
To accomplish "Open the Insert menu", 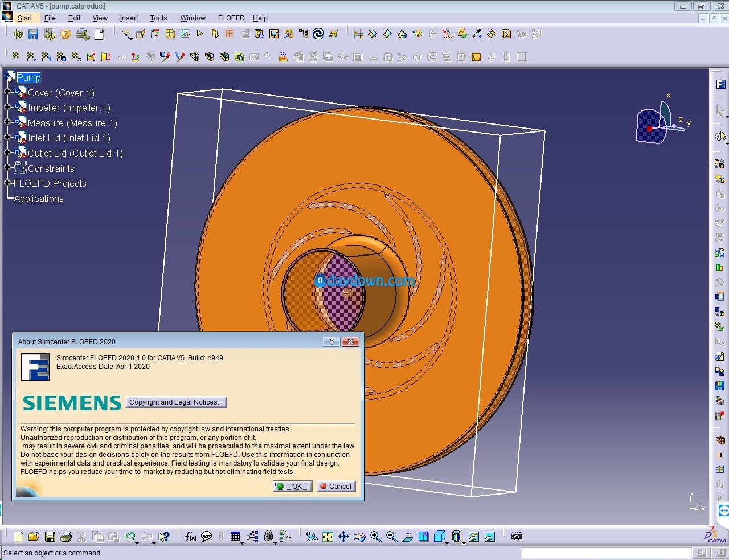I will tap(129, 18).
